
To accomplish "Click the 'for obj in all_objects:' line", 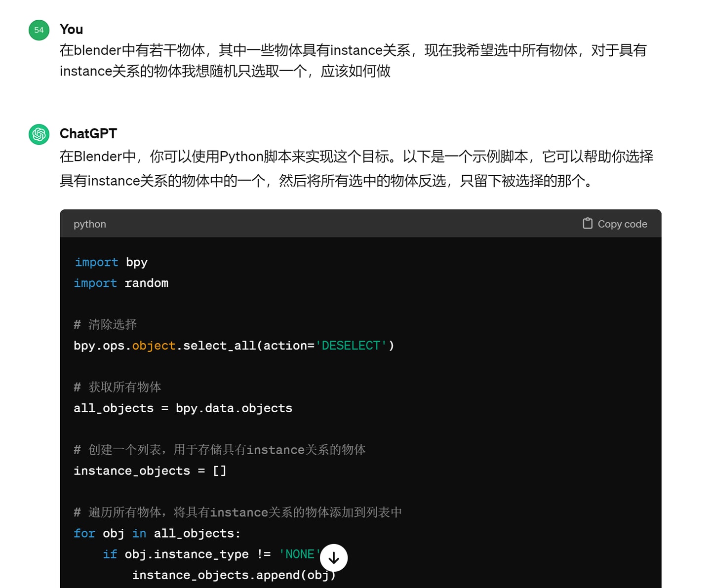I will pos(157,534).
